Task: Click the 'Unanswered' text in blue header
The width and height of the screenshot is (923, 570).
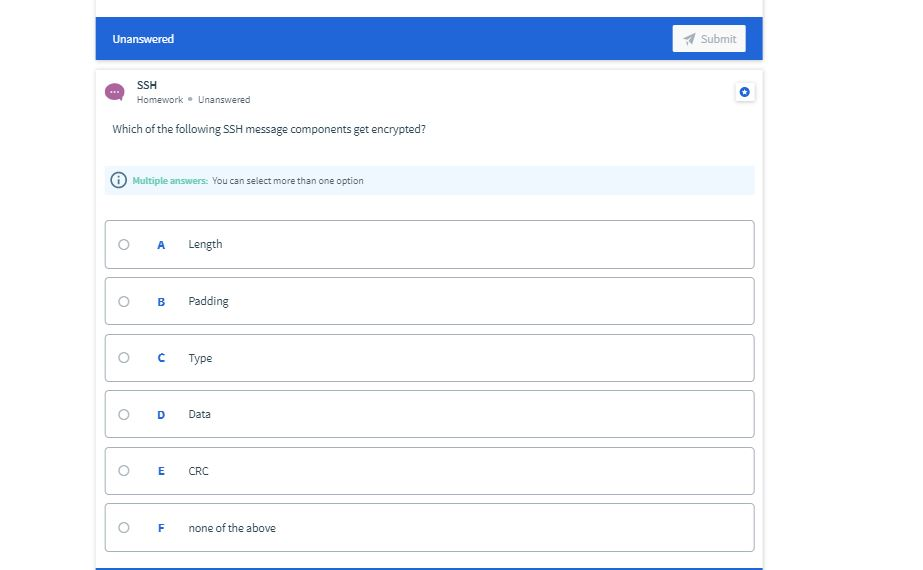Action: [x=143, y=39]
